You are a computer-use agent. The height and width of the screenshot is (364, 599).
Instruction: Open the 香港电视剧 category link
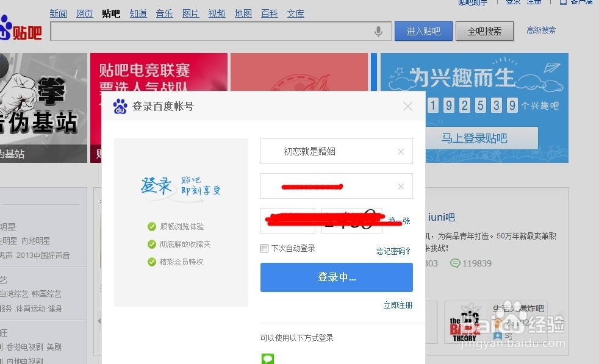[x=24, y=347]
